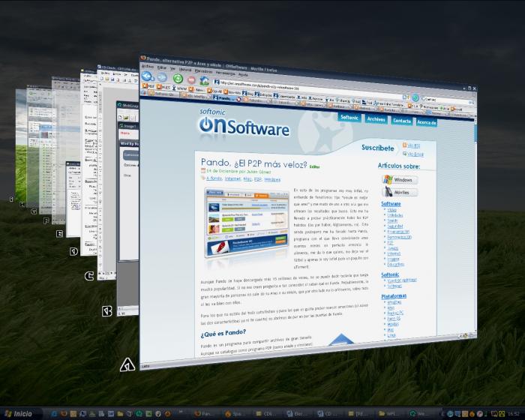
Task: Open the Archivo menu in Firefox
Action: (x=147, y=65)
